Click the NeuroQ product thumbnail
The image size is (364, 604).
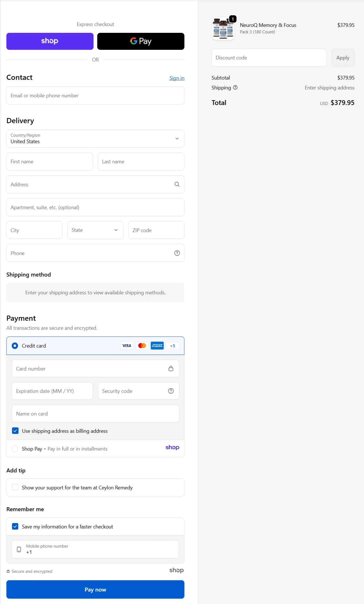(223, 28)
